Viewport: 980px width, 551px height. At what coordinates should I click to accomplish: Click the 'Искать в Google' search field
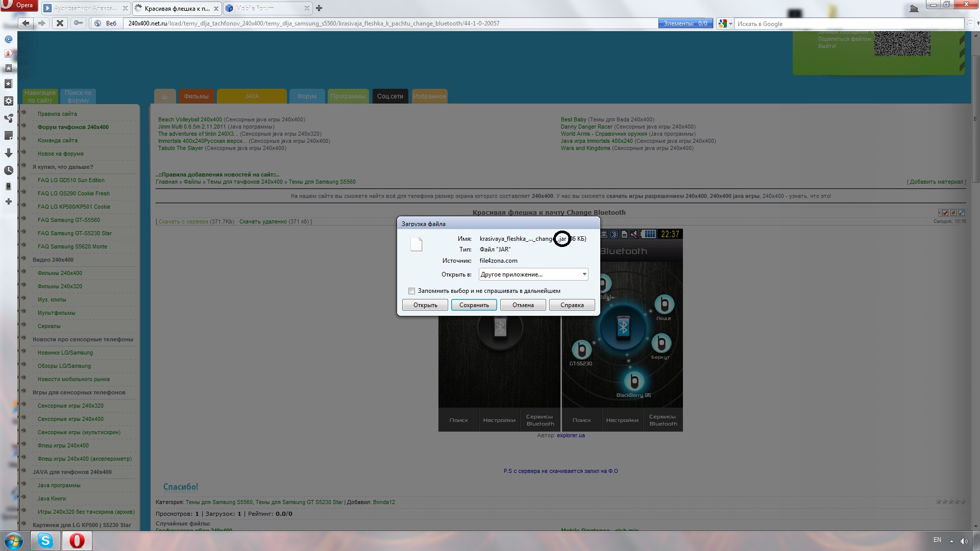(x=849, y=23)
